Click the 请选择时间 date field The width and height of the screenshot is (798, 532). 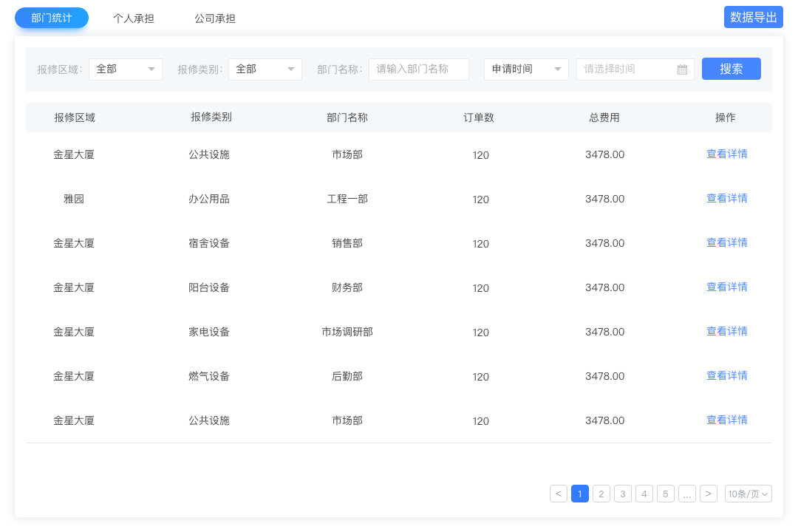click(x=635, y=69)
